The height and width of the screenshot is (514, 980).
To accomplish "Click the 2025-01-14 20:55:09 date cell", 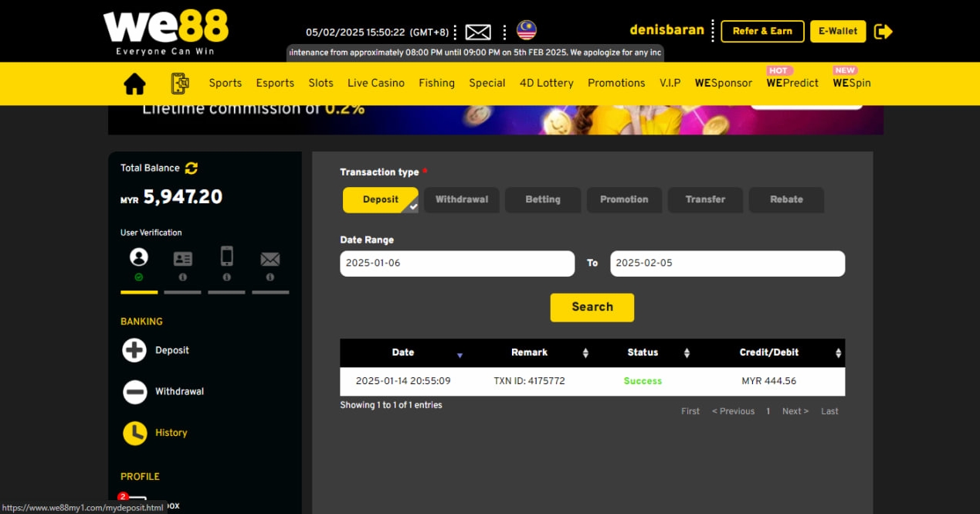I will click(x=403, y=381).
